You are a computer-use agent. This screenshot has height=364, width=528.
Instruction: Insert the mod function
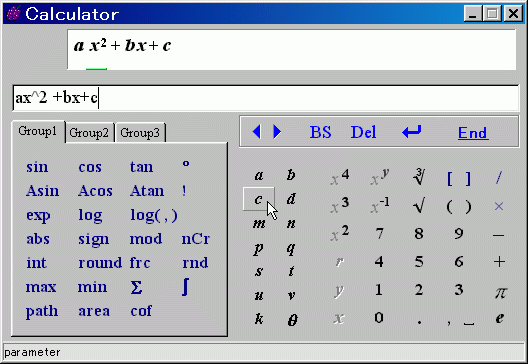click(x=146, y=239)
